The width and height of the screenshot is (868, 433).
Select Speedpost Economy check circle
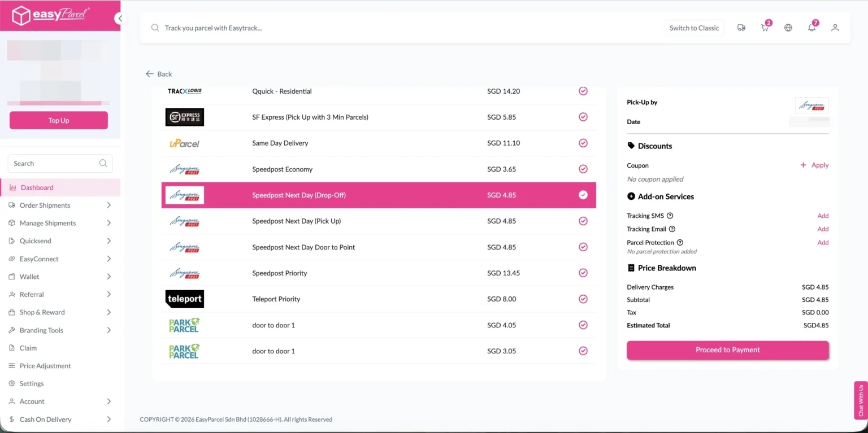coord(583,169)
